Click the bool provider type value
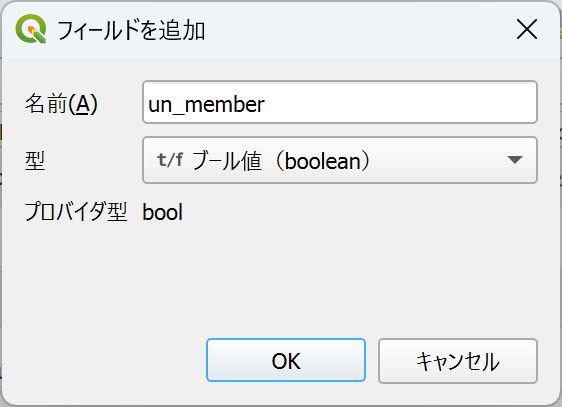Viewport: 562px width, 407px height. point(163,212)
